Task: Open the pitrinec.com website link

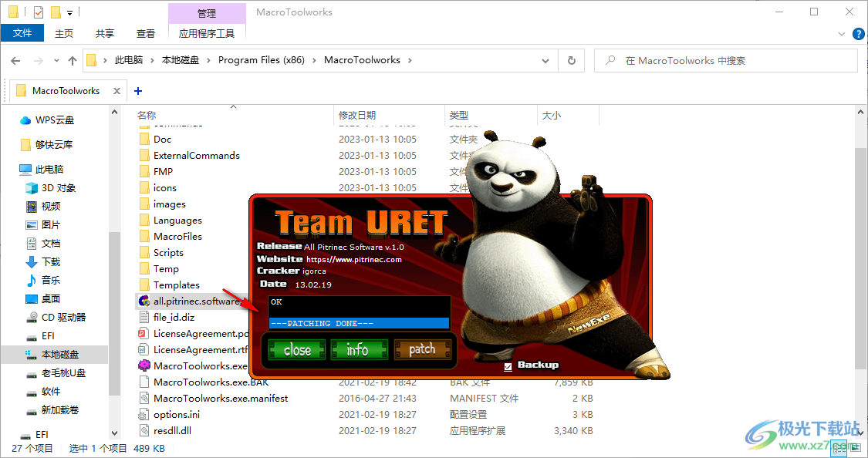Action: pyautogui.click(x=353, y=259)
